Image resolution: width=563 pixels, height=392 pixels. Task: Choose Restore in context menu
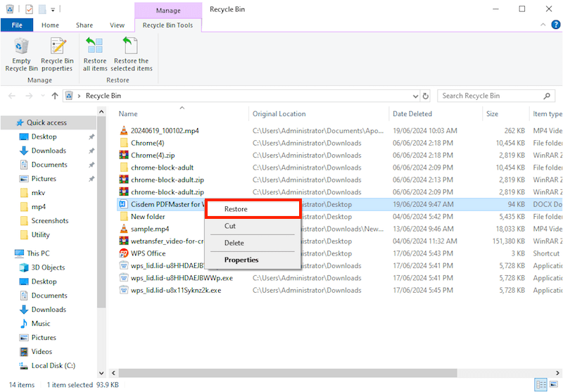coord(253,209)
